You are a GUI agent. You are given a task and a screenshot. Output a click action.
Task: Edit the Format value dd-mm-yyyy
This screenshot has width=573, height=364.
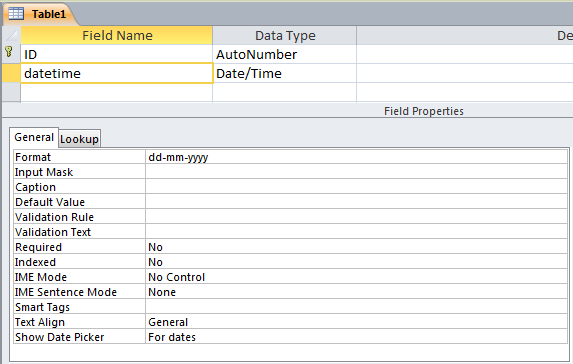(356, 157)
